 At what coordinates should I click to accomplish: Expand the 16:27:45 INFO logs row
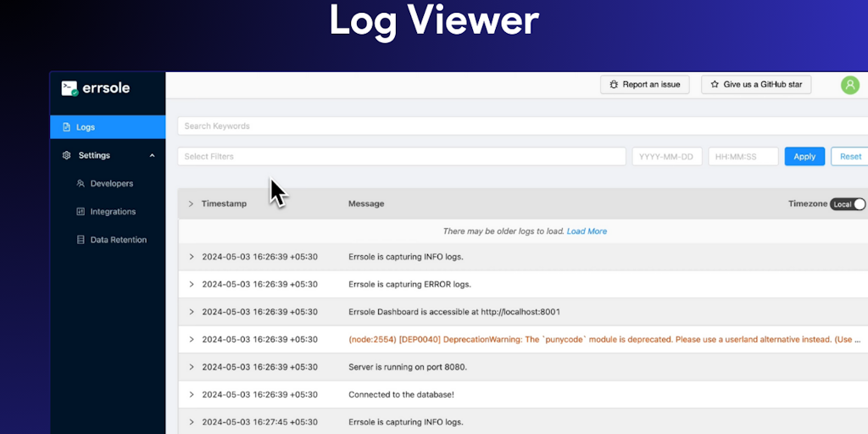[192, 422]
